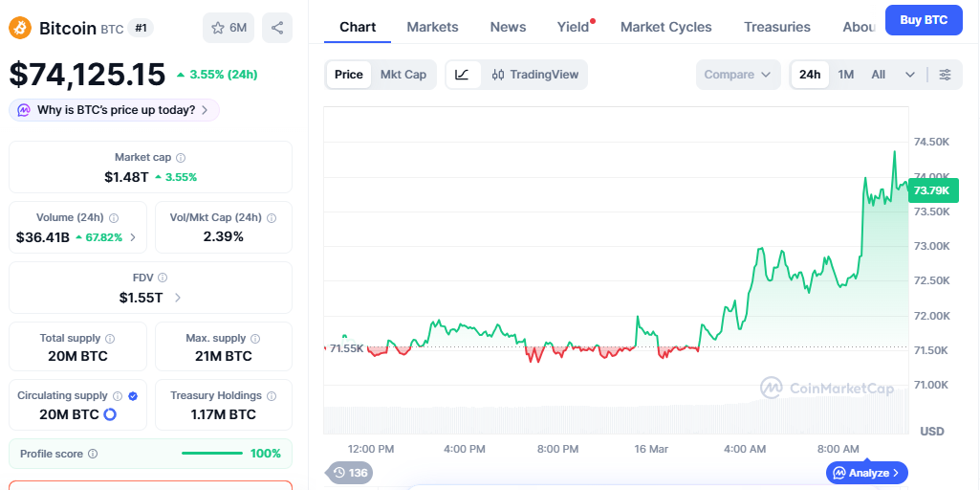This screenshot has width=980, height=490.
Task: Expand Volume (24h) details chevron
Action: [x=133, y=237]
